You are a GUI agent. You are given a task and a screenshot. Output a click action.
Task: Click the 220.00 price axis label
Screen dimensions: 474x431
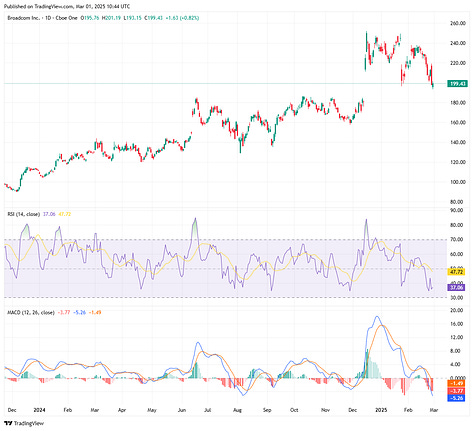pyautogui.click(x=457, y=63)
